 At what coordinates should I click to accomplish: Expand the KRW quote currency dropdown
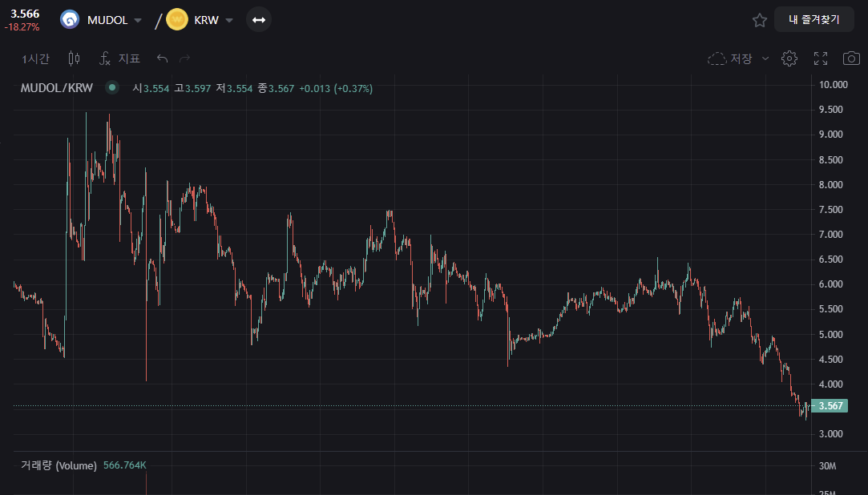click(x=229, y=20)
